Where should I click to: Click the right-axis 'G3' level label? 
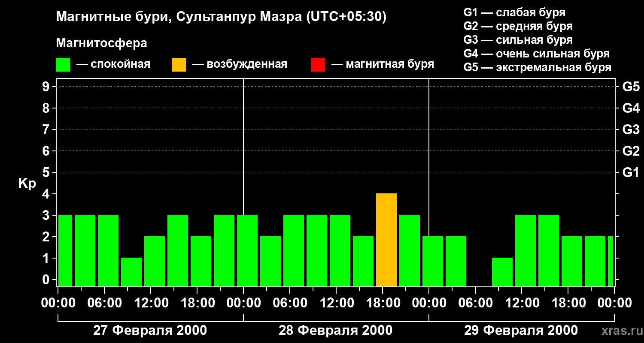coord(631,129)
